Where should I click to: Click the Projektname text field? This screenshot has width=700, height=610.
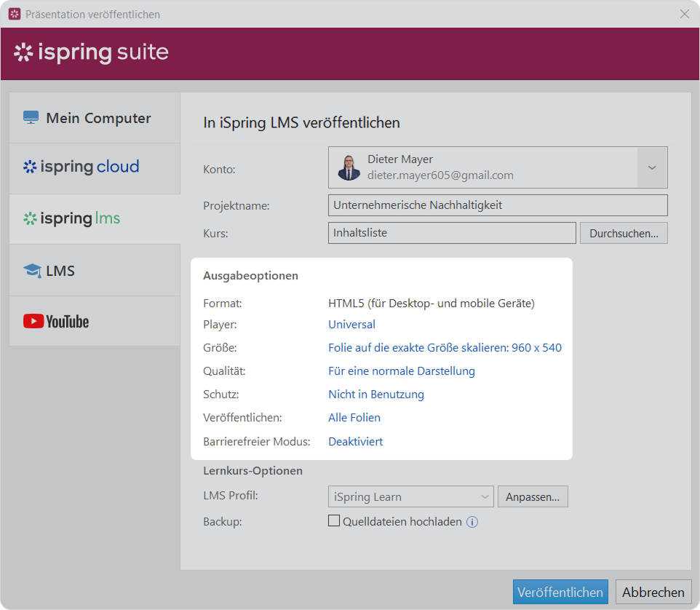tap(498, 205)
